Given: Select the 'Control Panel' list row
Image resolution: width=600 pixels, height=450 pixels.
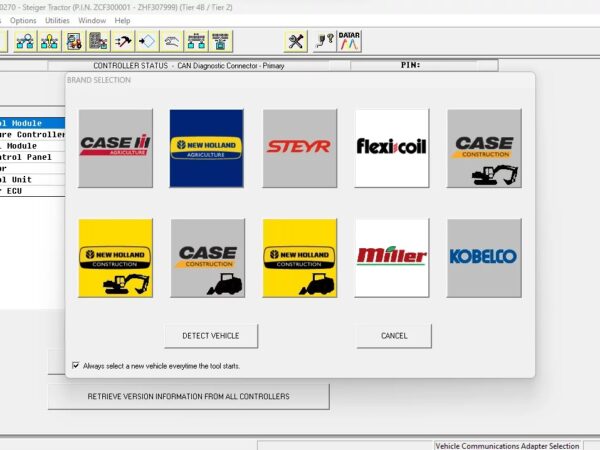Looking at the screenshot, I should (33, 157).
